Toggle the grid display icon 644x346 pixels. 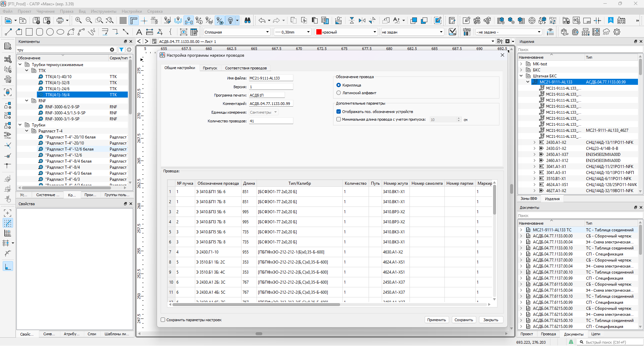tap(123, 20)
